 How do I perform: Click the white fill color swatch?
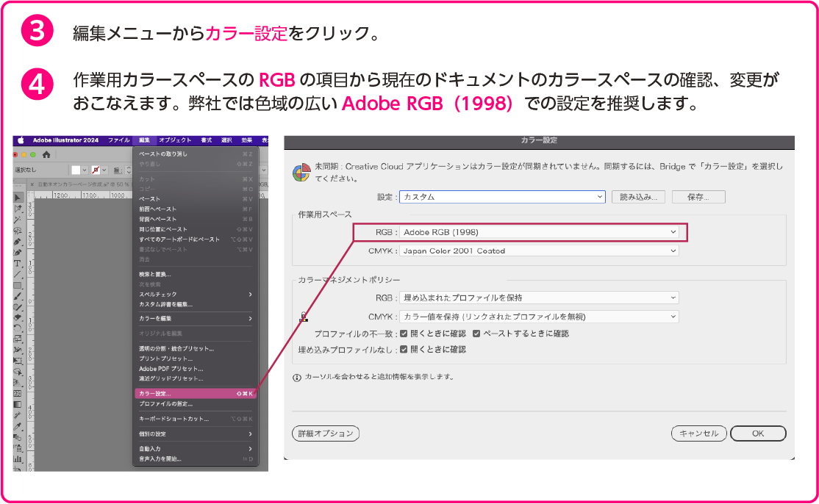[76, 170]
